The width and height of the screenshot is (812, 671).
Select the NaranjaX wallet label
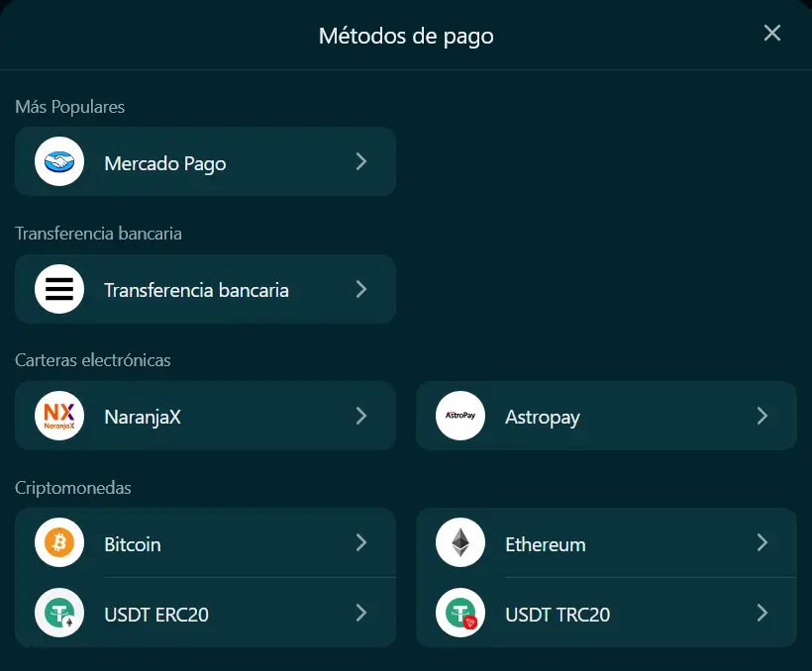pos(143,417)
